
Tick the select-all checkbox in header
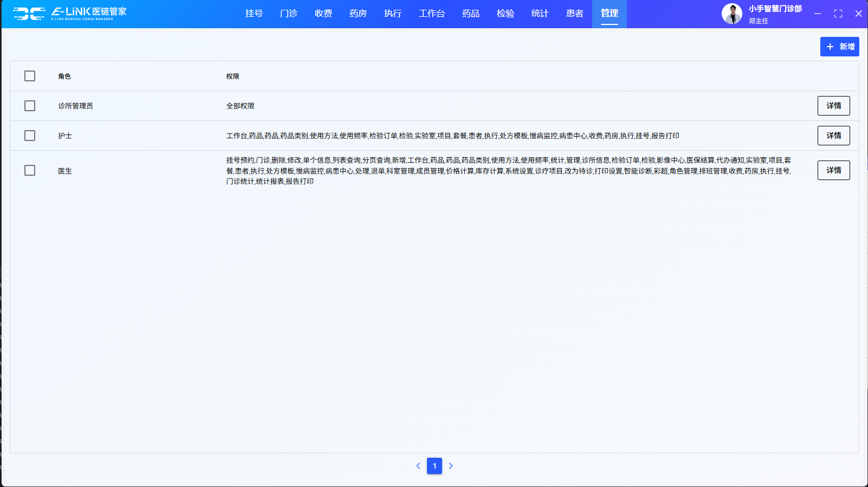click(x=30, y=76)
